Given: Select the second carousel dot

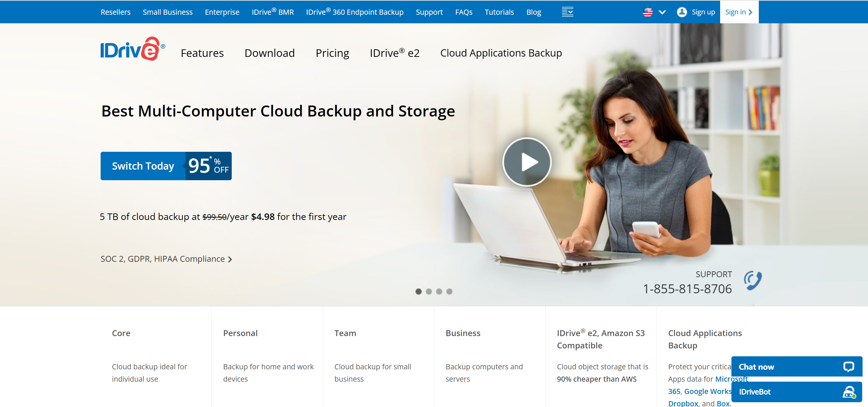Looking at the screenshot, I should tap(429, 292).
